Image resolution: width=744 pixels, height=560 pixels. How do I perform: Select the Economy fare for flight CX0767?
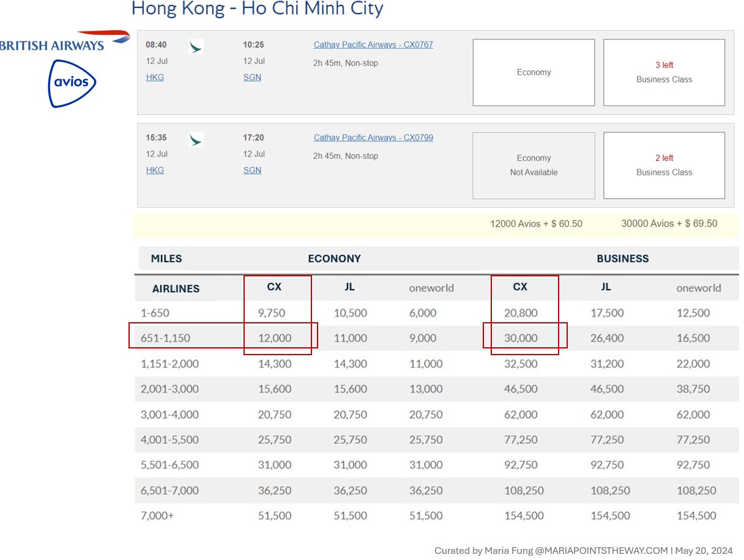click(534, 72)
